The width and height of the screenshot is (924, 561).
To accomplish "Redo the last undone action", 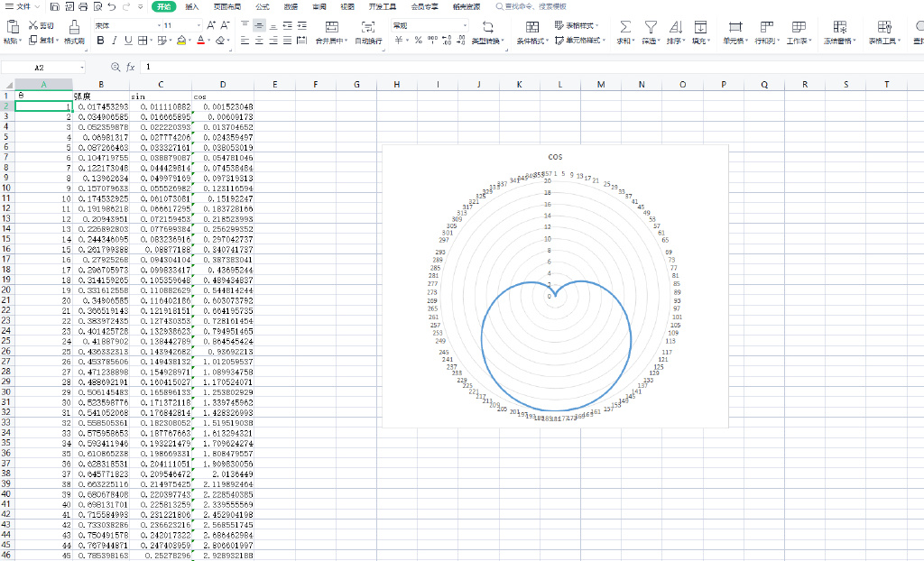I will pyautogui.click(x=126, y=7).
